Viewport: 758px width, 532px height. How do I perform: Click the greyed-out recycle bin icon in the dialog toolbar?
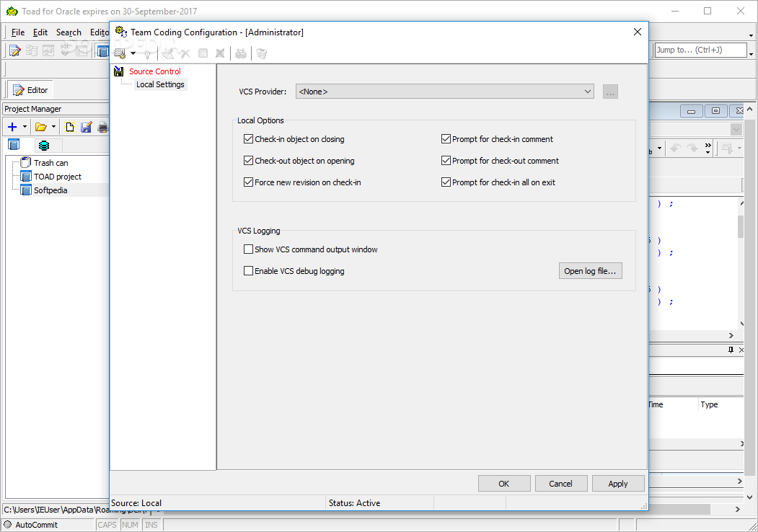(x=262, y=53)
